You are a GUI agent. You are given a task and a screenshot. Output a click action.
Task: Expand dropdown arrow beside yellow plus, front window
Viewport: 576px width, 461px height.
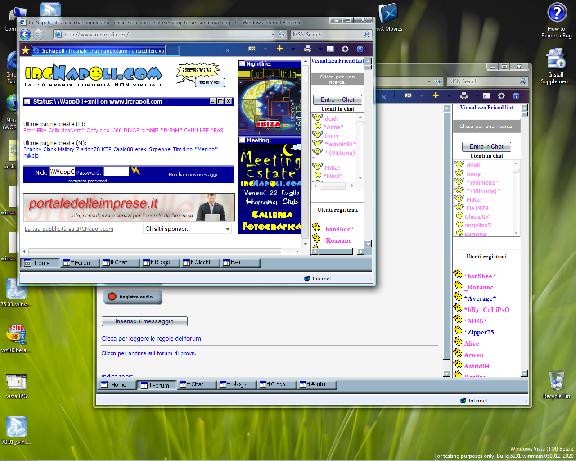[x=293, y=48]
